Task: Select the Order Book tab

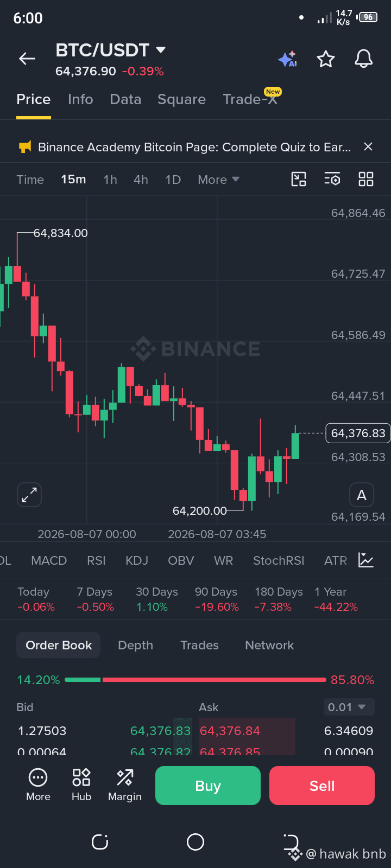Action: [59, 645]
